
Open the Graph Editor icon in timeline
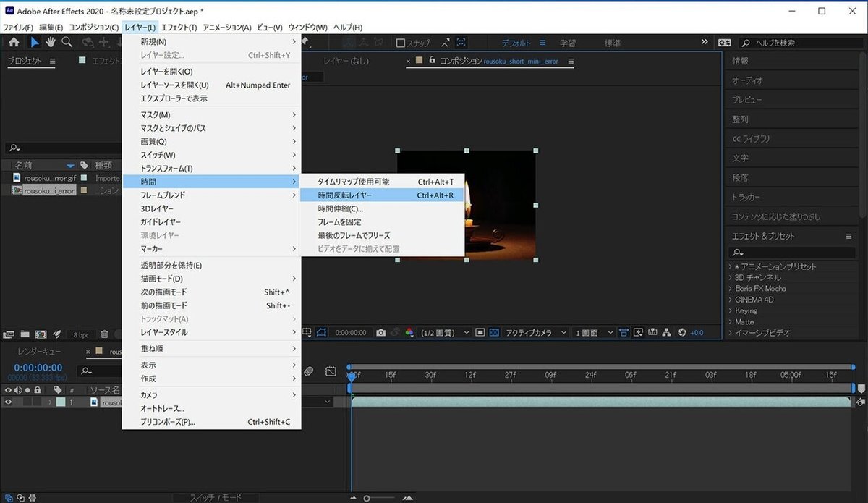(x=331, y=371)
